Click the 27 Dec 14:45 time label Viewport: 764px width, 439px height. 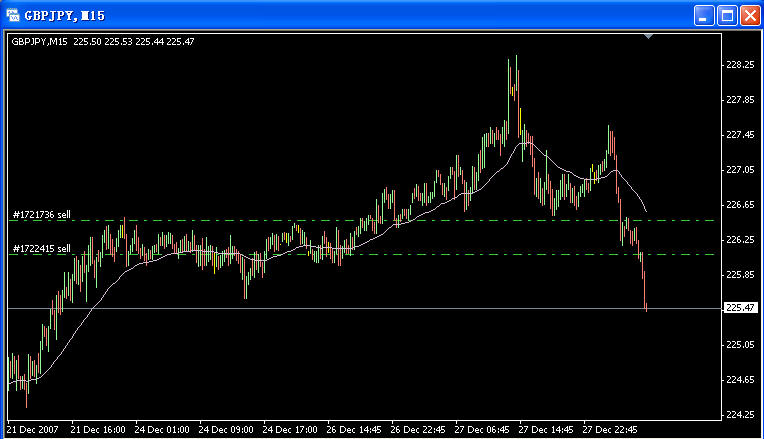tap(546, 430)
